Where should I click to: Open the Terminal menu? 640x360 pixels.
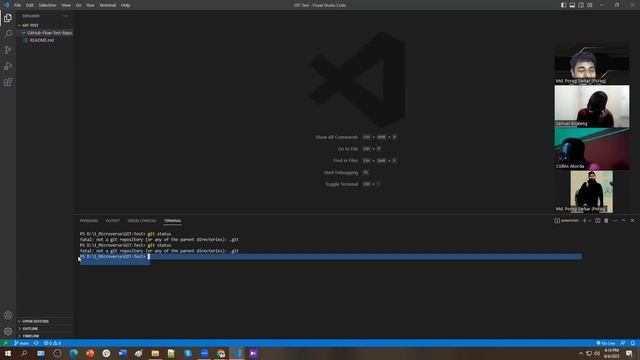click(x=108, y=5)
